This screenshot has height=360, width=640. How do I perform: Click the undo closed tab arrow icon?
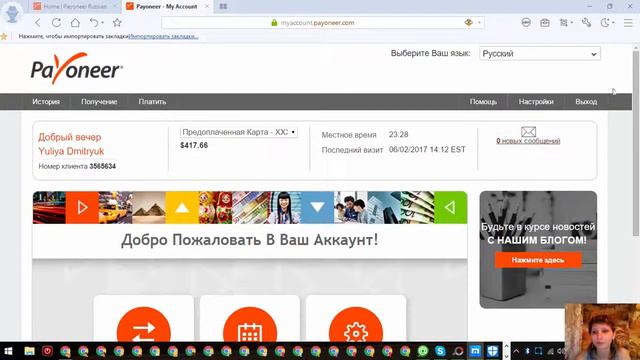click(x=94, y=23)
